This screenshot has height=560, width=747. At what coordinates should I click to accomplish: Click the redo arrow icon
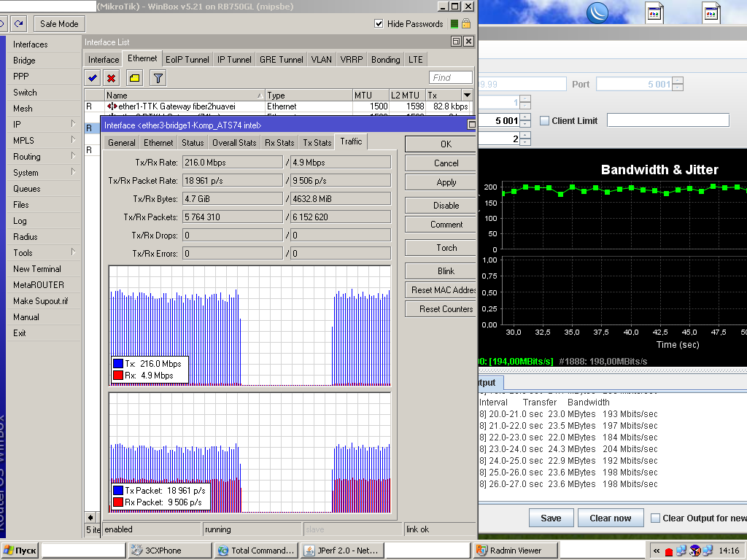18,24
